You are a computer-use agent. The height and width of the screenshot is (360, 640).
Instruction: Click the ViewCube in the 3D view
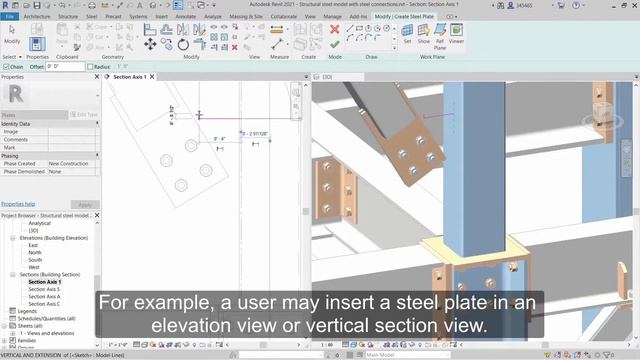pos(603,114)
